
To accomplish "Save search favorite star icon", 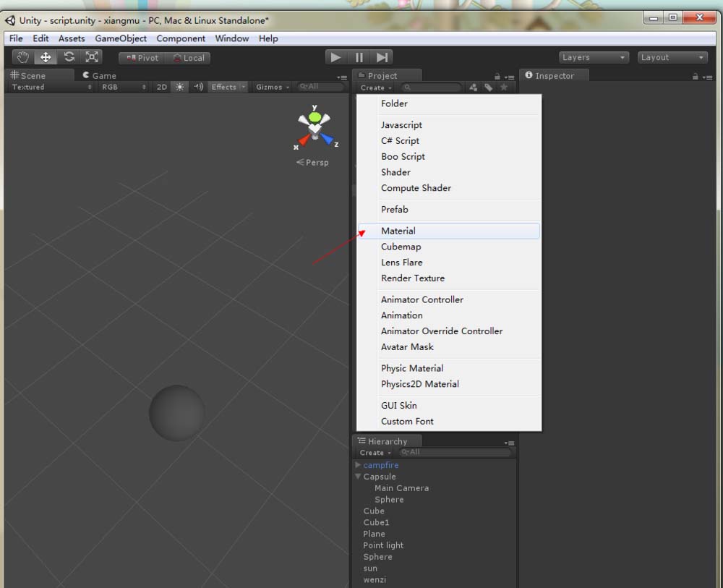I will pos(504,88).
